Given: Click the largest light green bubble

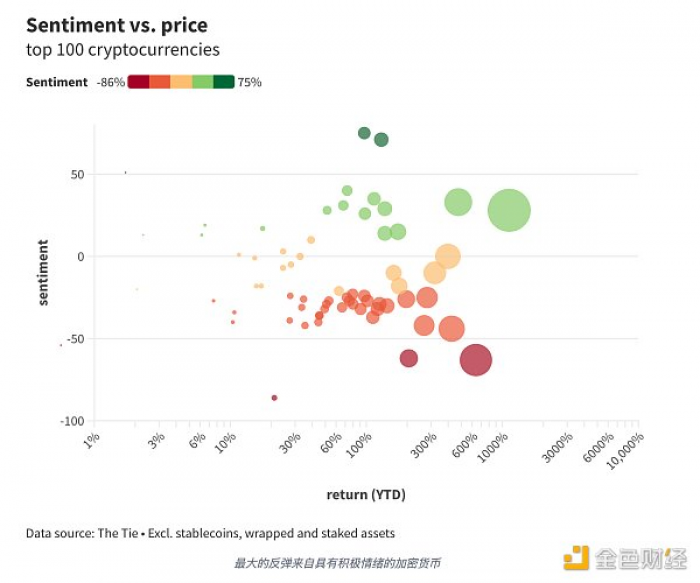Looking at the screenshot, I should (x=509, y=210).
